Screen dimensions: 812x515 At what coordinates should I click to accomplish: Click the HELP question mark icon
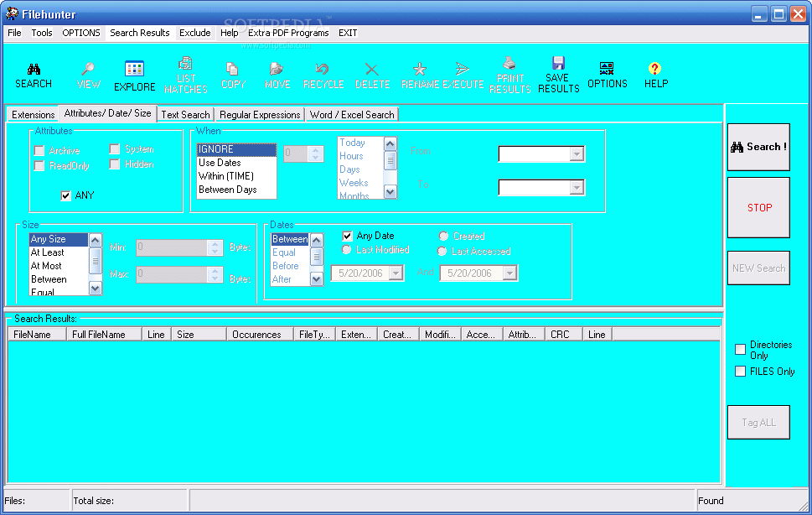pos(654,69)
